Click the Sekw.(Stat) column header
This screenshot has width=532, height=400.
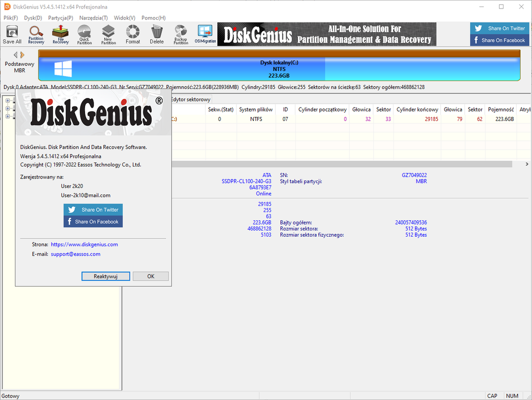(220, 109)
